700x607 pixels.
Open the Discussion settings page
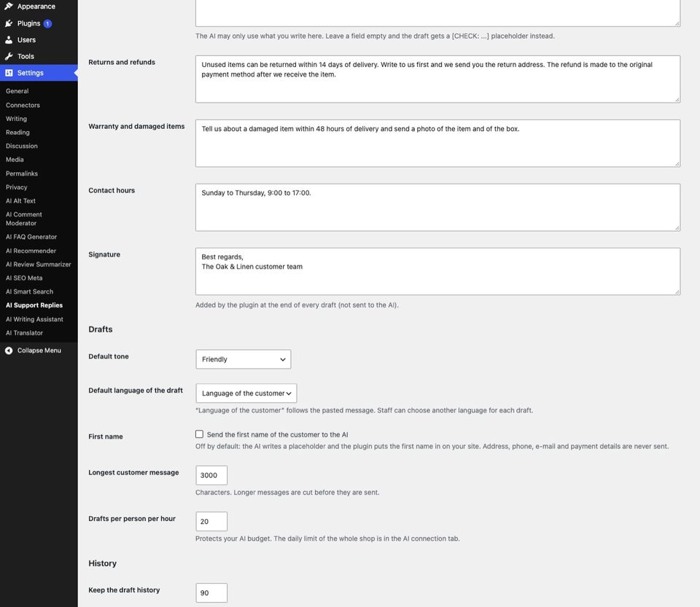(21, 146)
